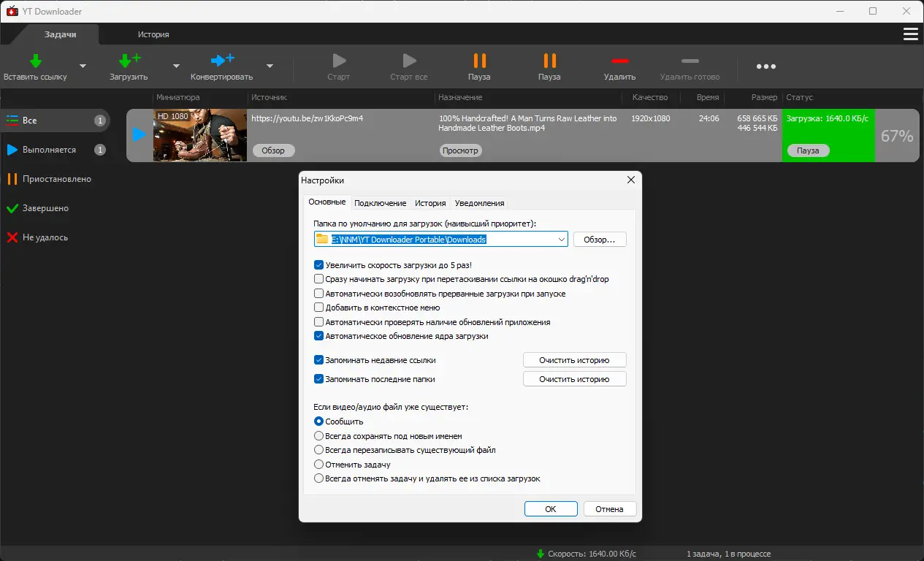The height and width of the screenshot is (561, 924).
Task: Click the Размер column header
Action: (764, 97)
